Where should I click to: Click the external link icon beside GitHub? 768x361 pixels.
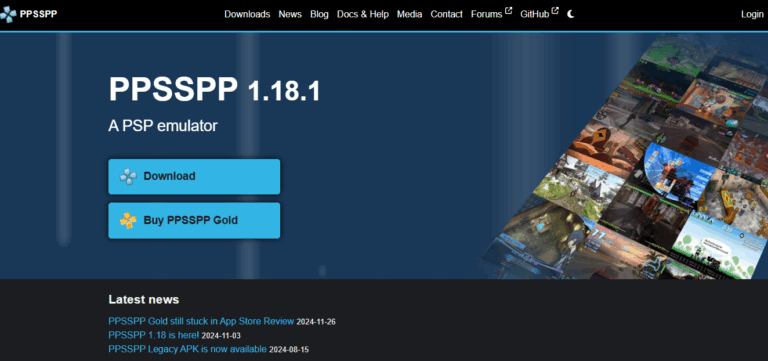pyautogui.click(x=555, y=11)
